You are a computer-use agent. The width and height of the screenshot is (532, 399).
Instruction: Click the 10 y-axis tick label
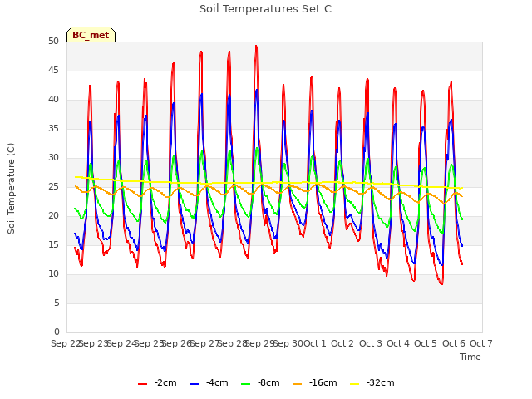click(53, 274)
